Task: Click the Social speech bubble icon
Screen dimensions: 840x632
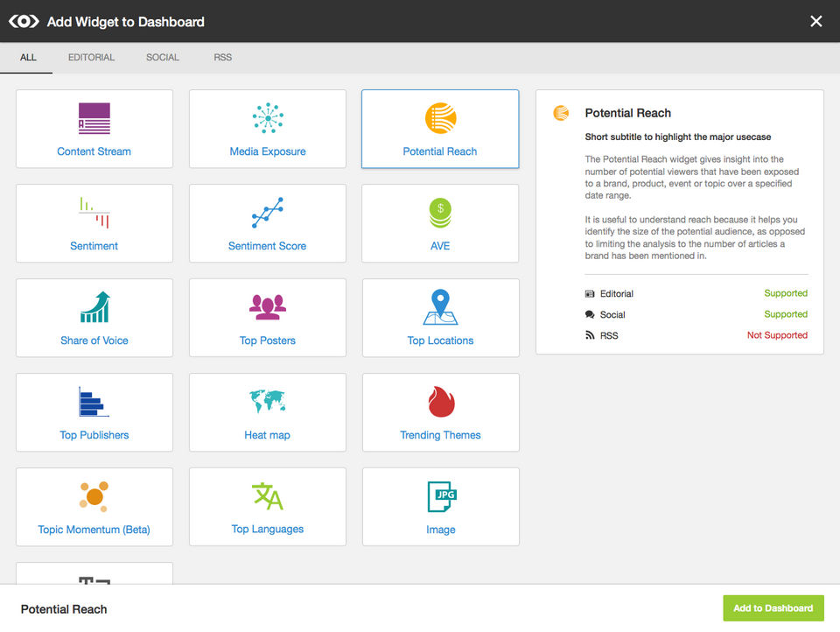Action: (590, 314)
